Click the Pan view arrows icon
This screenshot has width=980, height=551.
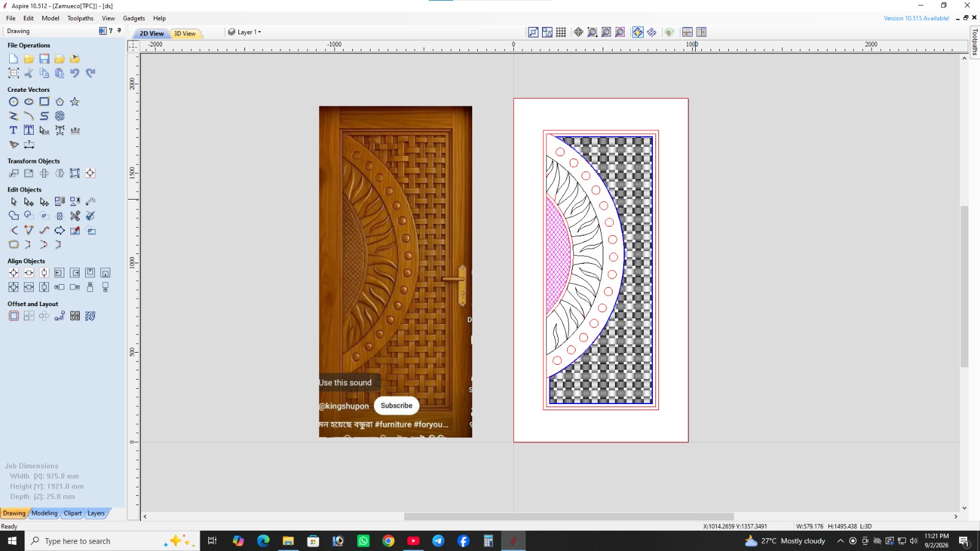pyautogui.click(x=578, y=32)
